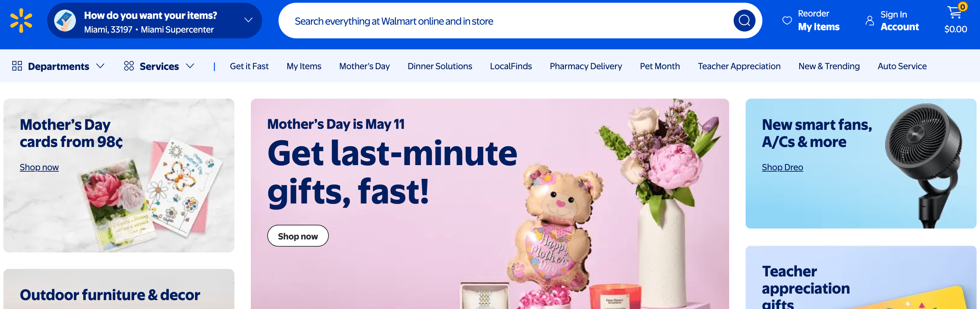The image size is (980, 309).
Task: Open the Pharmacy Delivery menu item
Action: (586, 66)
